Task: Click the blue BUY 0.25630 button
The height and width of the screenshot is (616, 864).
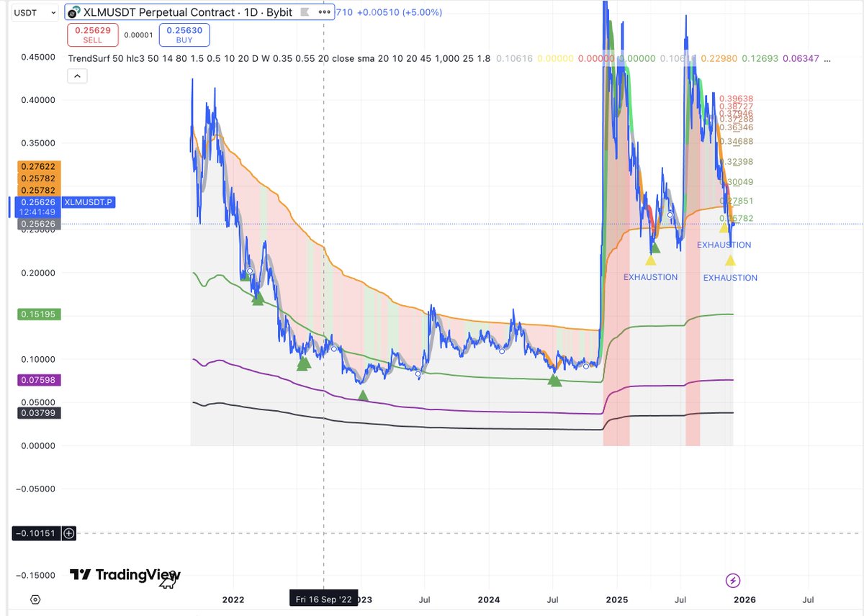Action: coord(184,34)
